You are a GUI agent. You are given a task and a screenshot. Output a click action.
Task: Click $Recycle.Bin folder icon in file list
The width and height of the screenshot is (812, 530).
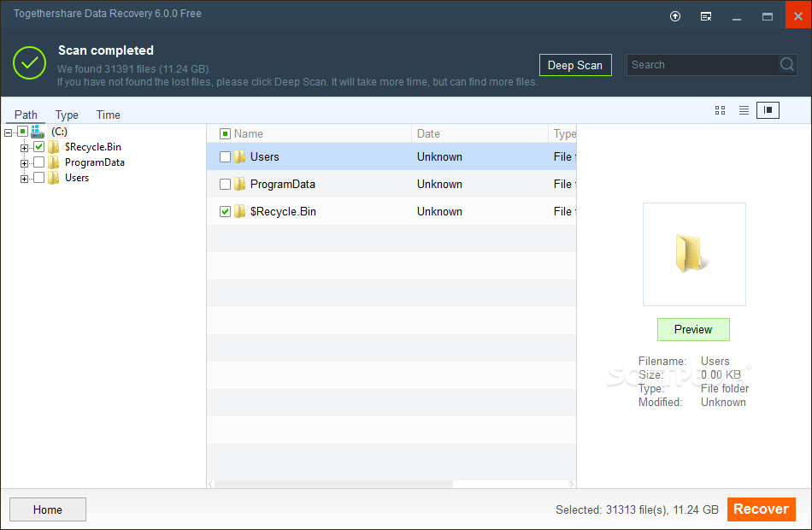pos(239,211)
